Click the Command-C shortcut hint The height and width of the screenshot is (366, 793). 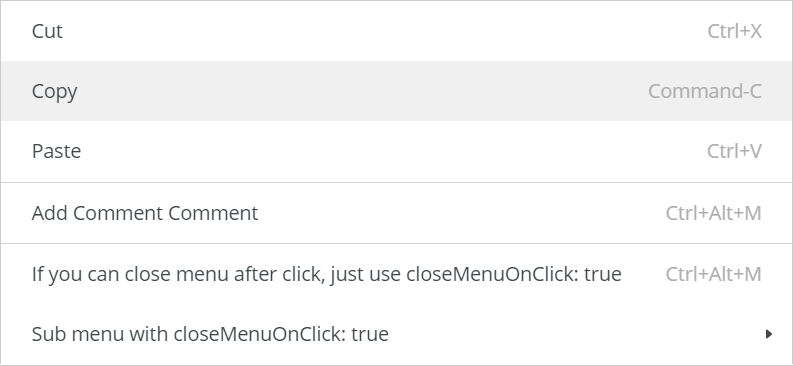[704, 92]
